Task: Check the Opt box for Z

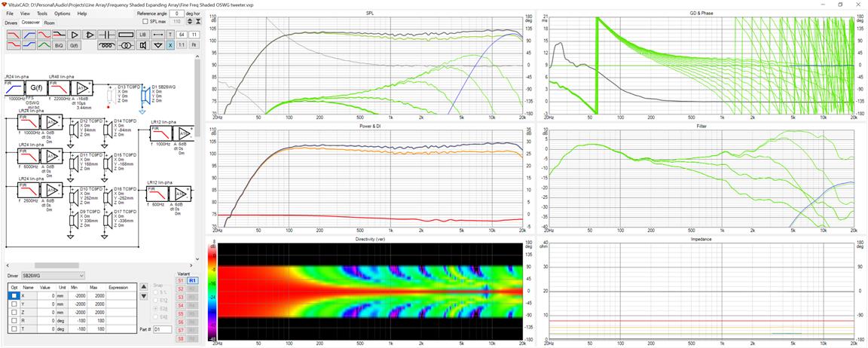Action: click(14, 312)
